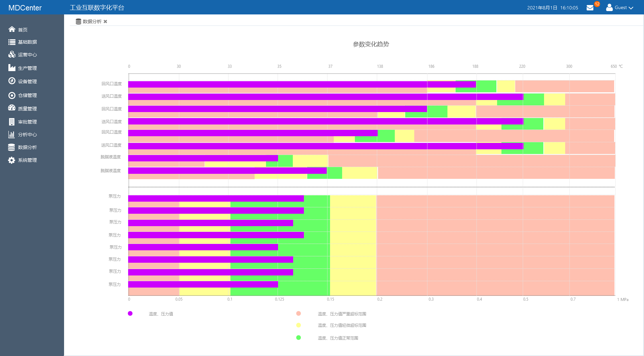Open the 基础数据 list icon

click(12, 42)
